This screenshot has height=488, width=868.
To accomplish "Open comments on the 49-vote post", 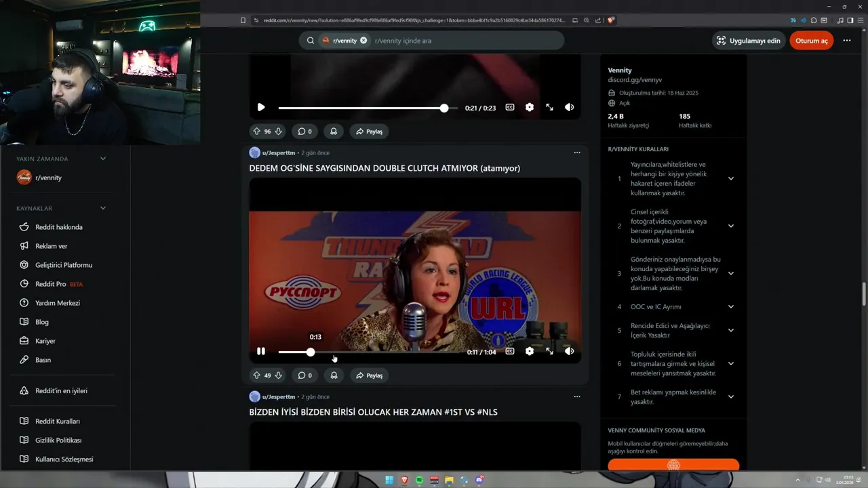I will (x=305, y=375).
